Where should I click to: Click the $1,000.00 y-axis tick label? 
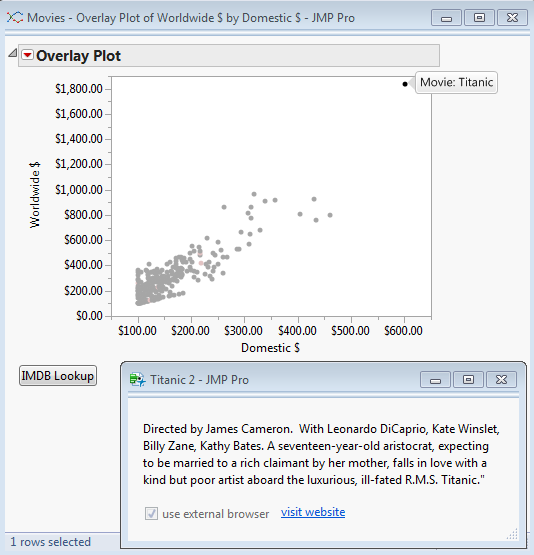point(79,190)
